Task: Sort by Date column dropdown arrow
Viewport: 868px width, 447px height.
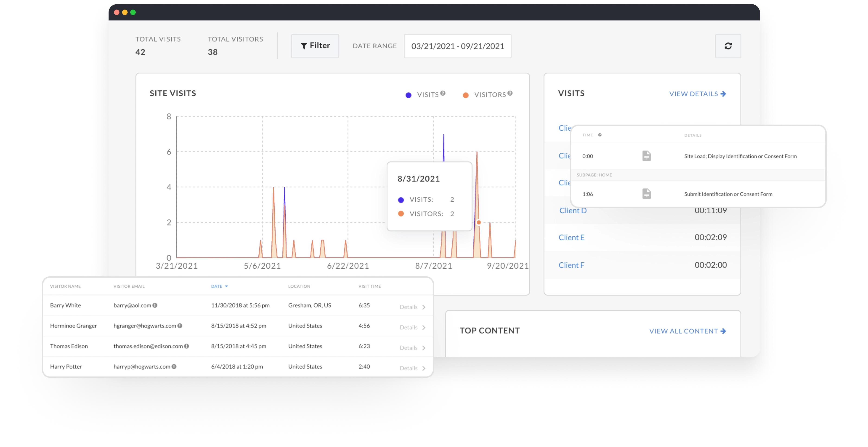Action: 226,286
